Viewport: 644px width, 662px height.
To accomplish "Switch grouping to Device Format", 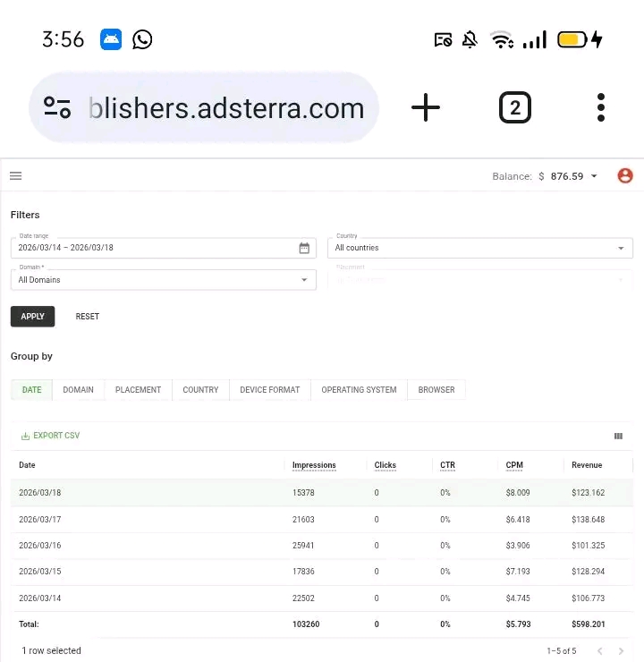I will click(x=270, y=390).
